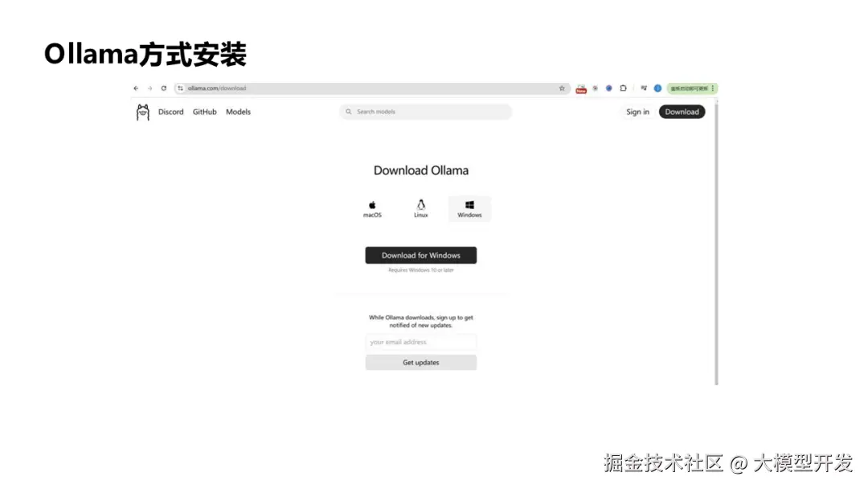The height and width of the screenshot is (489, 868).
Task: Select the Linux tab
Action: coord(420,209)
